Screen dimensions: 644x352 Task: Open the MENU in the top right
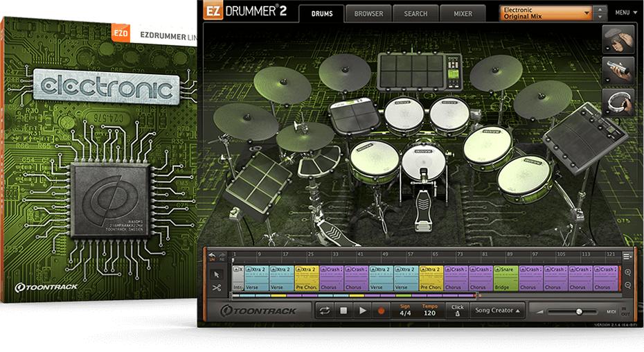tap(625, 12)
